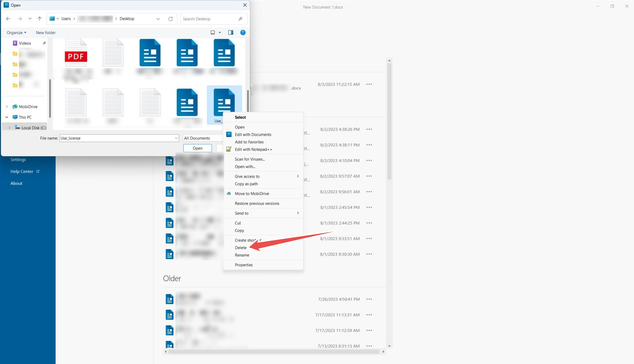Click the Up one level arrow
634x364 pixels.
[x=39, y=19]
